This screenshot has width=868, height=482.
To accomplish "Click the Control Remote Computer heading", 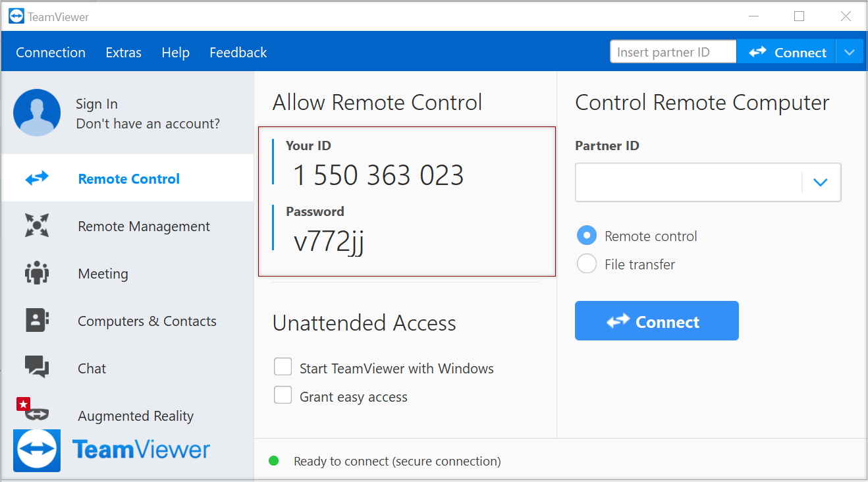I will click(702, 102).
